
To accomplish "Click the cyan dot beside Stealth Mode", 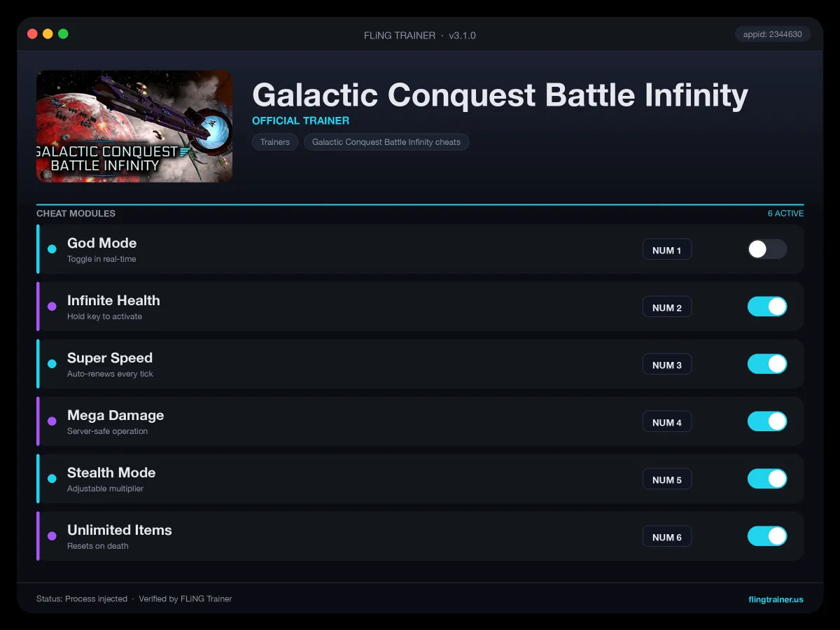I will coord(52,479).
